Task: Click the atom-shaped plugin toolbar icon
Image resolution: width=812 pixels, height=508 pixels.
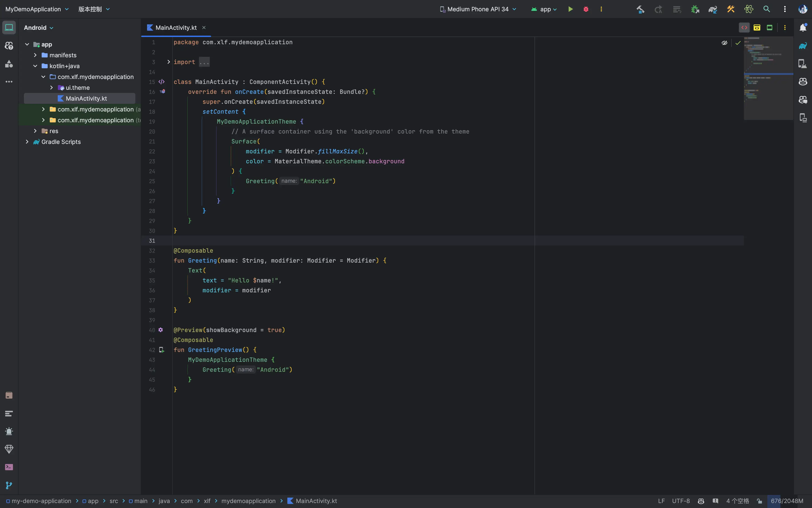Action: pyautogui.click(x=748, y=9)
